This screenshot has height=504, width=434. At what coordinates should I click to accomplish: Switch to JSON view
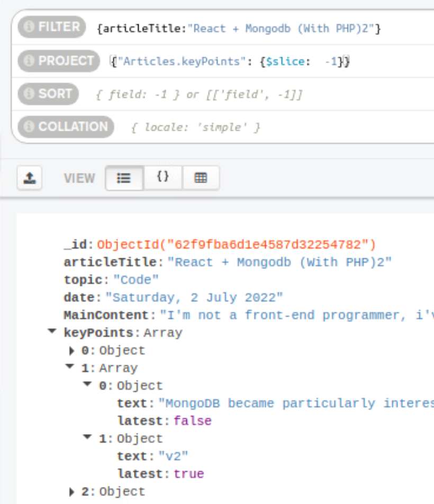162,177
